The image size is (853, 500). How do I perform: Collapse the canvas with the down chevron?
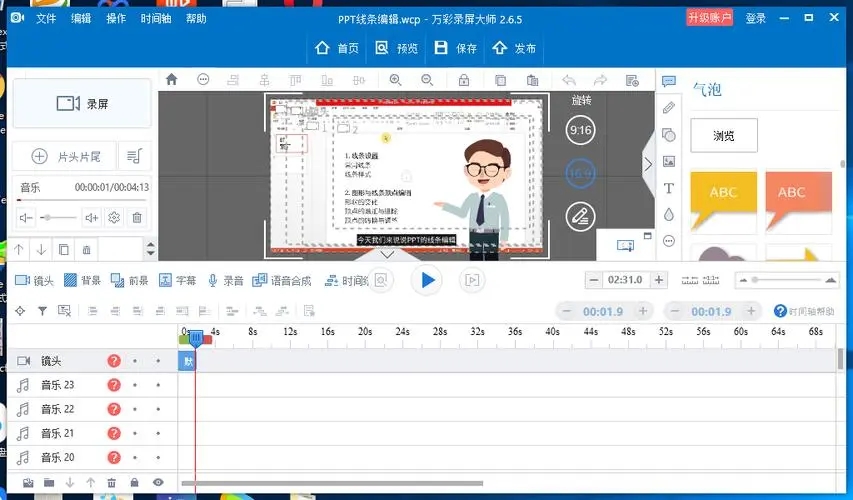[x=387, y=254]
